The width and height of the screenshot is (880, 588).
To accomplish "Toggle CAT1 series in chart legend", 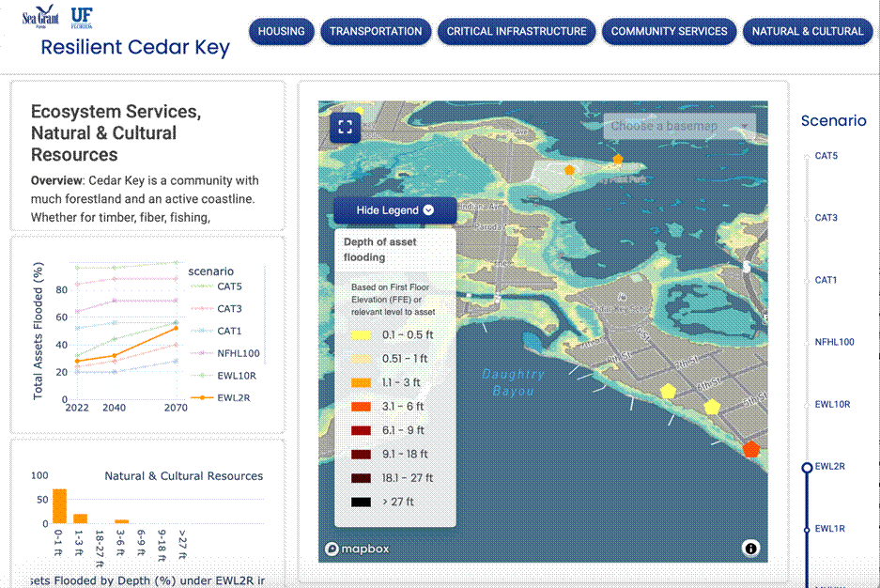I will 217,331.
